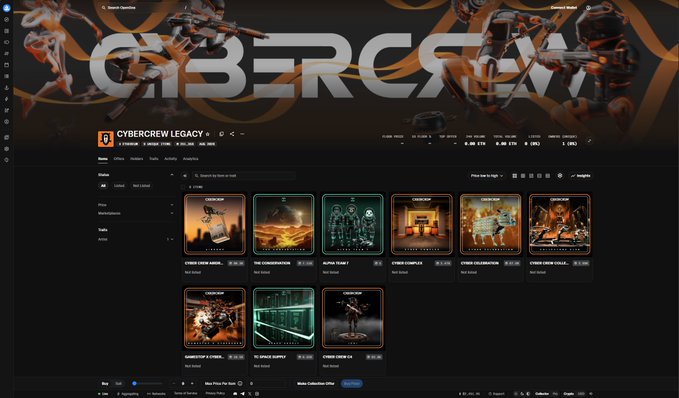
Task: Click the Max Price Per Item input
Action: click(268, 383)
